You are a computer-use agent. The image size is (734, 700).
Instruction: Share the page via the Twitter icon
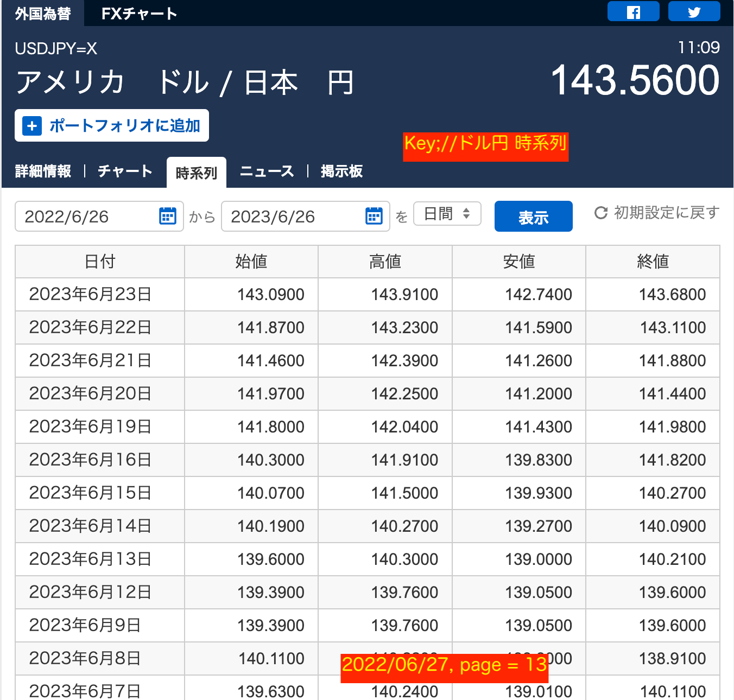pyautogui.click(x=694, y=11)
